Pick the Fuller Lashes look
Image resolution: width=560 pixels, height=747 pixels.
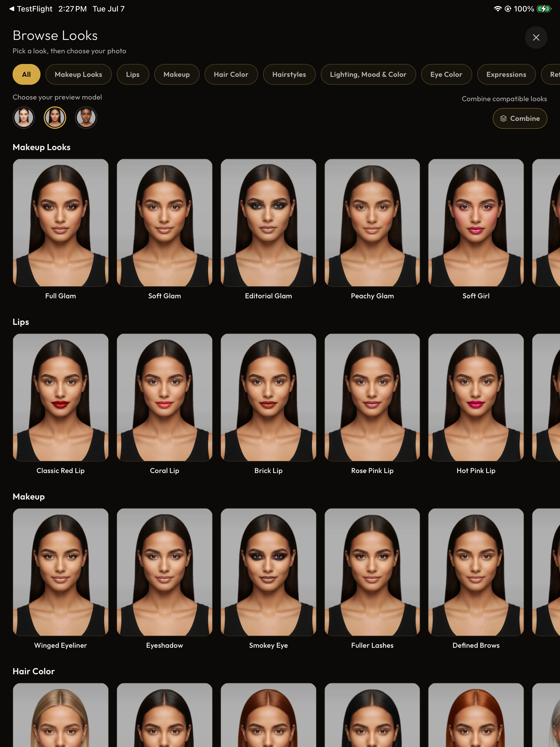pyautogui.click(x=372, y=572)
